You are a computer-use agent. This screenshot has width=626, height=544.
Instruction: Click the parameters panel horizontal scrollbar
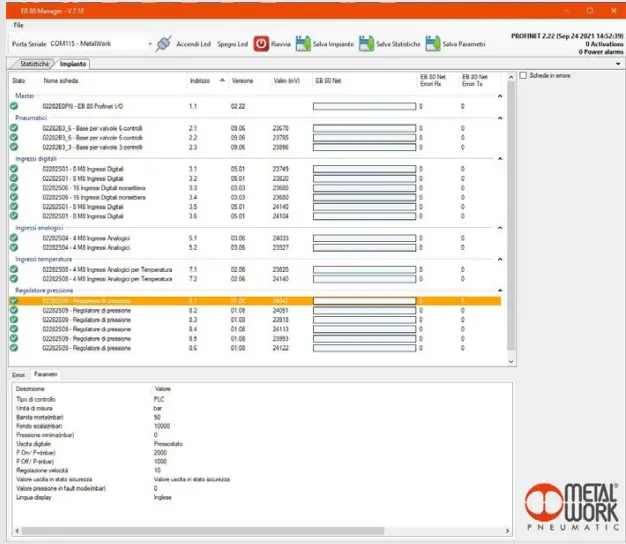point(203,531)
